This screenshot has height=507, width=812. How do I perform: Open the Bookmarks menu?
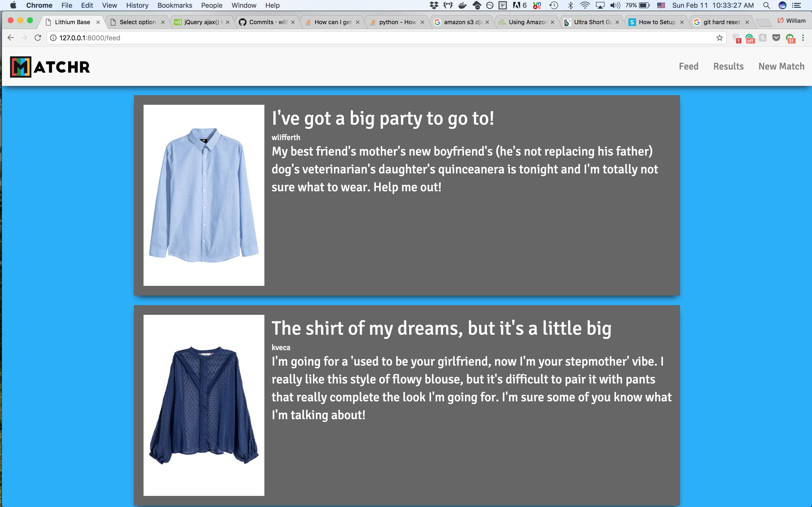point(174,5)
